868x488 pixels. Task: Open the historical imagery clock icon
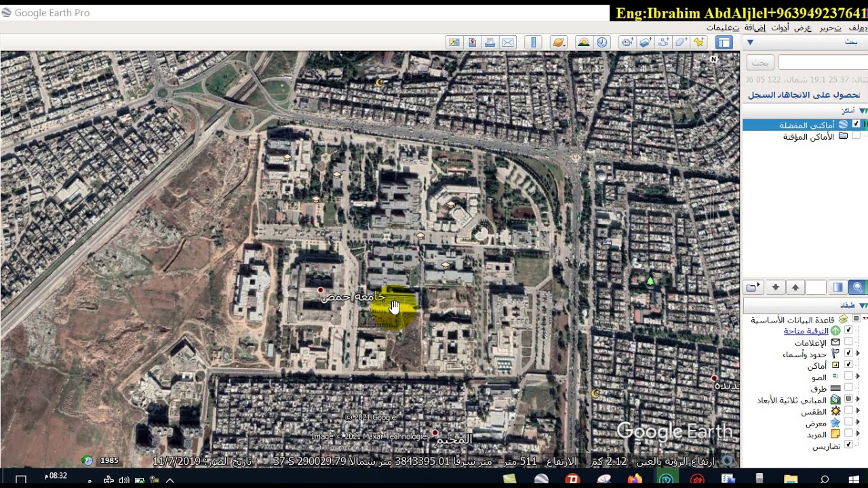pyautogui.click(x=601, y=42)
